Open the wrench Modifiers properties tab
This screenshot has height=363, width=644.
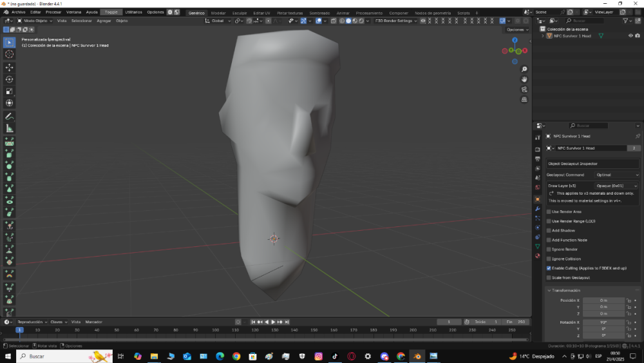coord(538,209)
